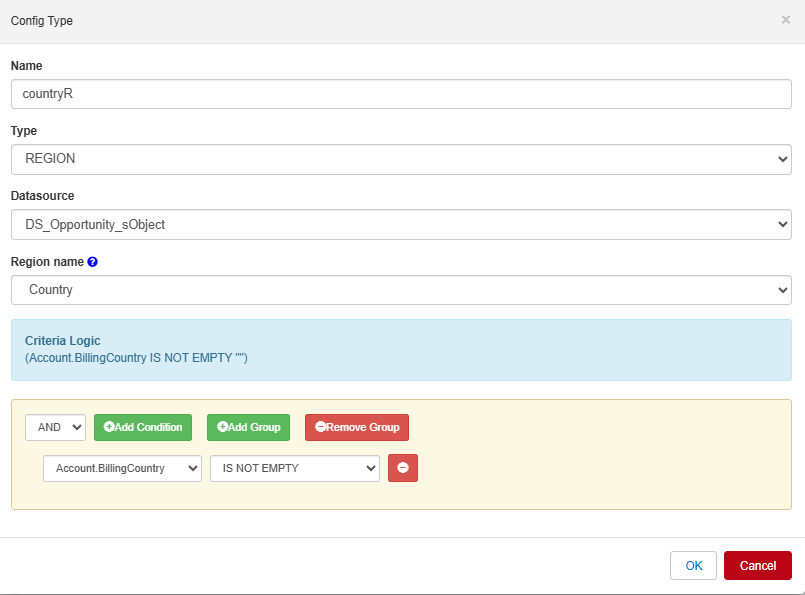Change the AND logical operator dropdown

(x=55, y=427)
